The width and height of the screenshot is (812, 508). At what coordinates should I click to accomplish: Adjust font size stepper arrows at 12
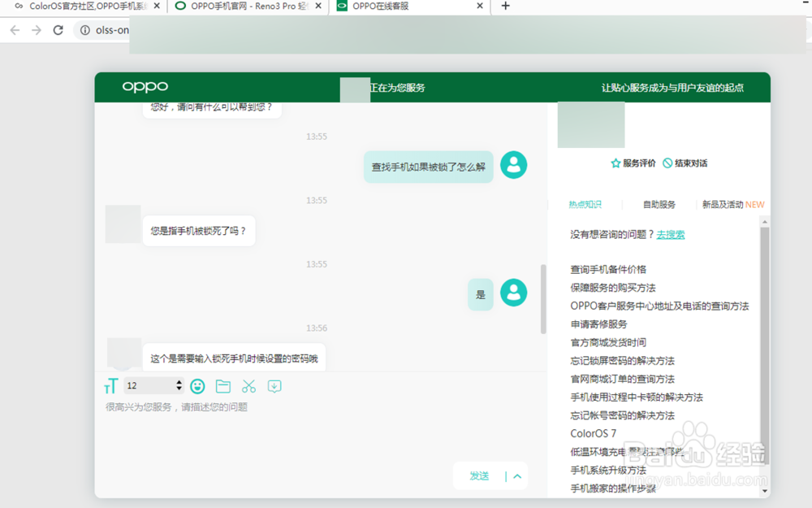click(179, 385)
